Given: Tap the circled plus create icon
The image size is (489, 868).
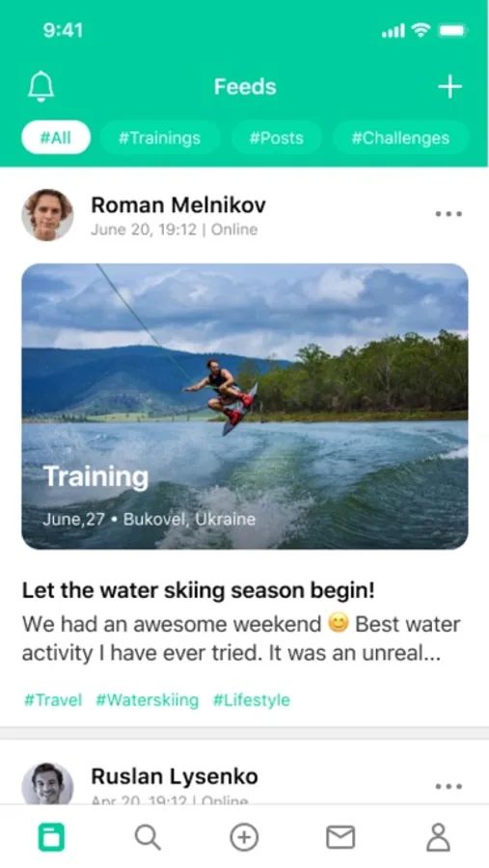Looking at the screenshot, I should (244, 837).
